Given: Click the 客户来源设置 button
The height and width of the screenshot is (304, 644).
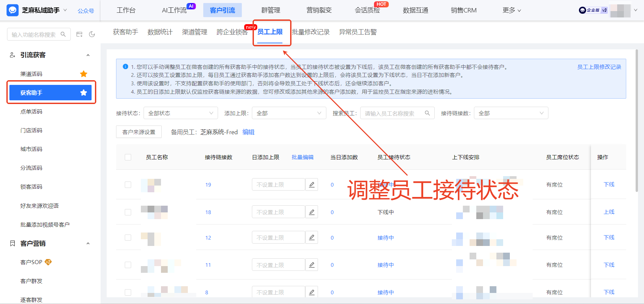Looking at the screenshot, I should click(139, 132).
